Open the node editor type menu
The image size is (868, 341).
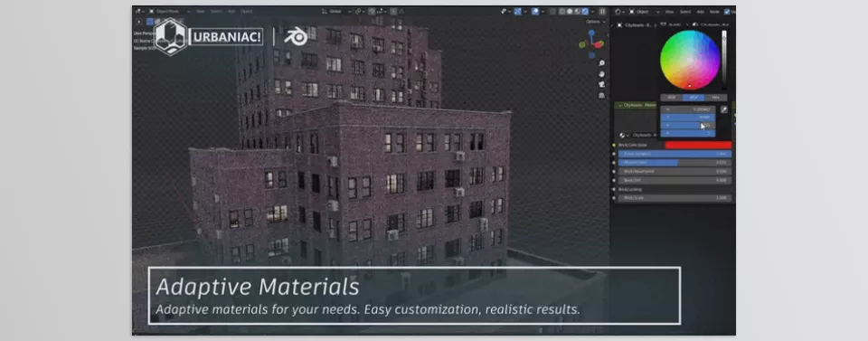click(x=620, y=12)
